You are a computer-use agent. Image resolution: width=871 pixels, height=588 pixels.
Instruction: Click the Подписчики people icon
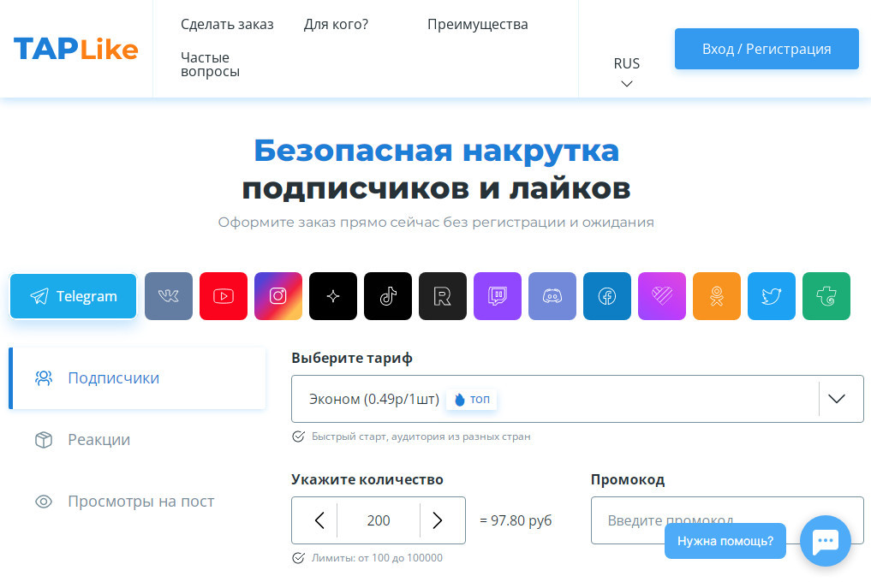tap(44, 378)
